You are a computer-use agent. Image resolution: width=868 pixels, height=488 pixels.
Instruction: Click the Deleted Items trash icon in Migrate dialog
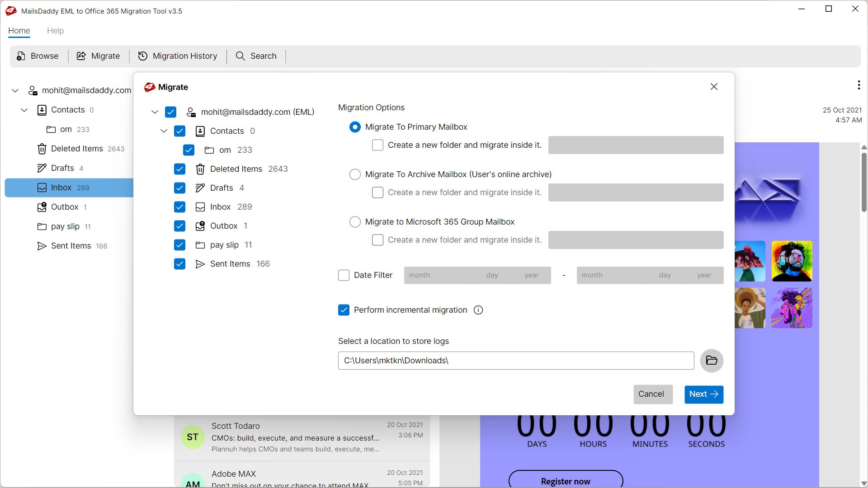[x=200, y=169]
